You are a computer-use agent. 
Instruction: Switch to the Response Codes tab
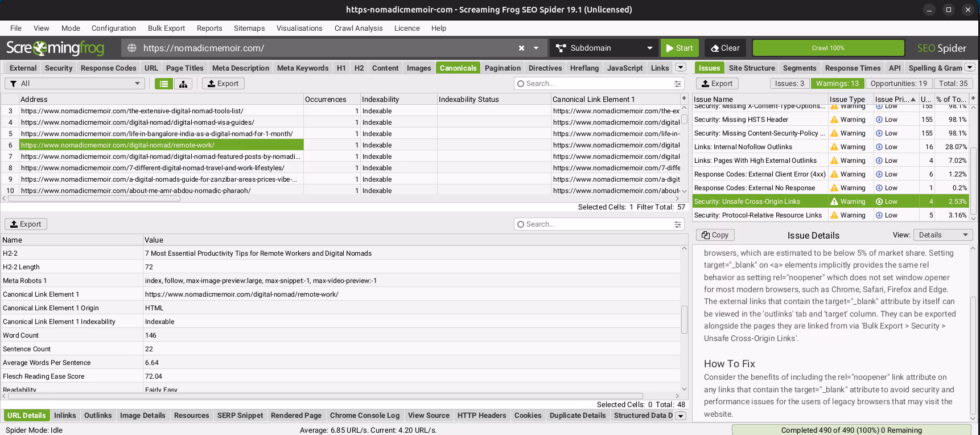point(108,68)
